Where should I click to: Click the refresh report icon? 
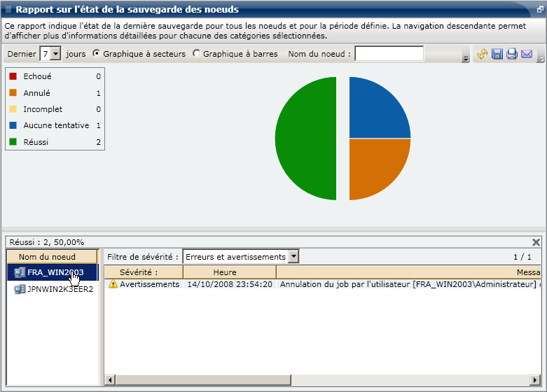(x=482, y=54)
